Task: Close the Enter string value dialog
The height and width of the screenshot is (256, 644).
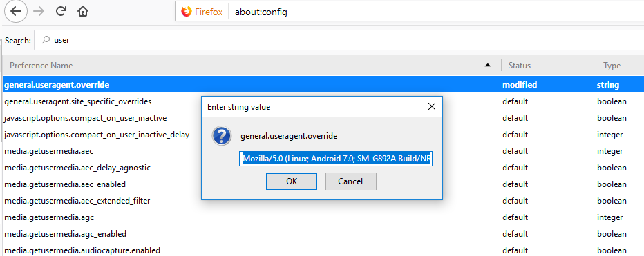Action: [x=431, y=107]
